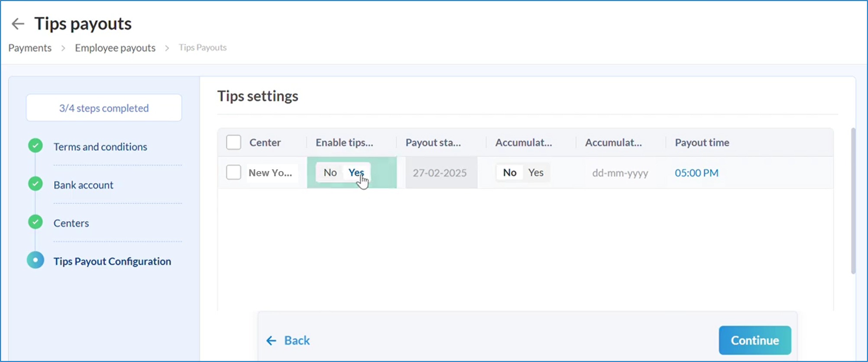The image size is (868, 362).
Task: Open the Centers step
Action: (71, 223)
